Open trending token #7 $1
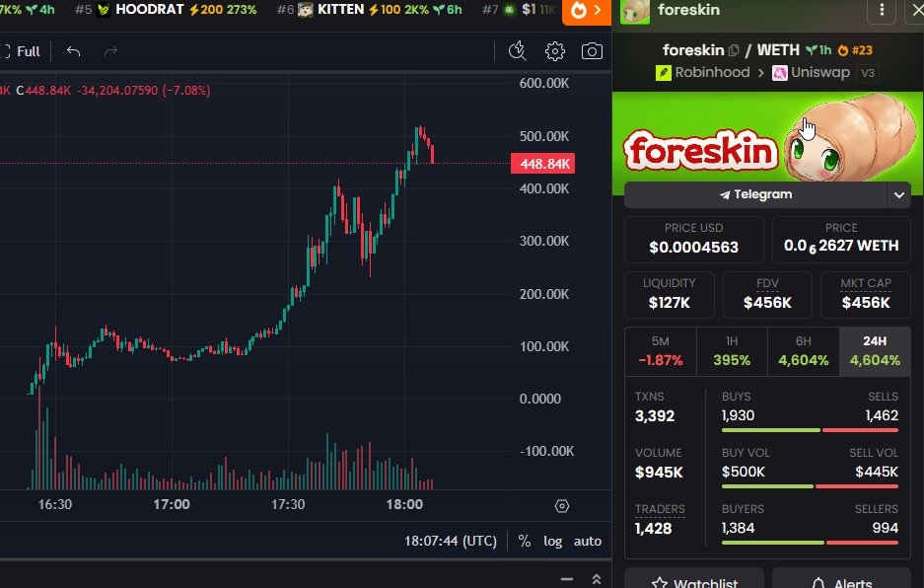 click(520, 10)
